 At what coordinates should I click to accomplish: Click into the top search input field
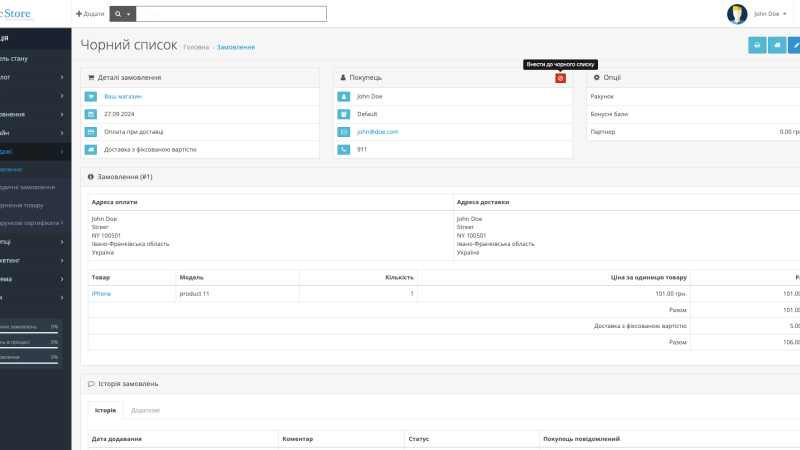coord(231,14)
